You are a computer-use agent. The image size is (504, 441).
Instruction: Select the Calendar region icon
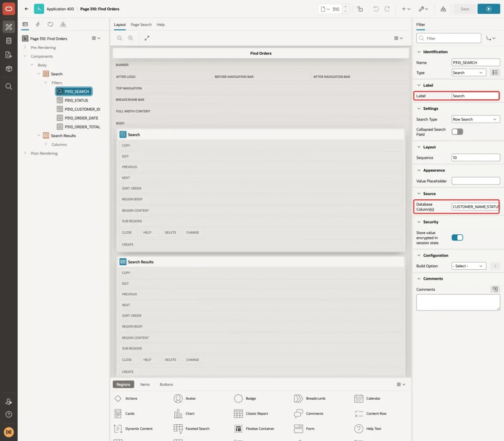pyautogui.click(x=359, y=399)
